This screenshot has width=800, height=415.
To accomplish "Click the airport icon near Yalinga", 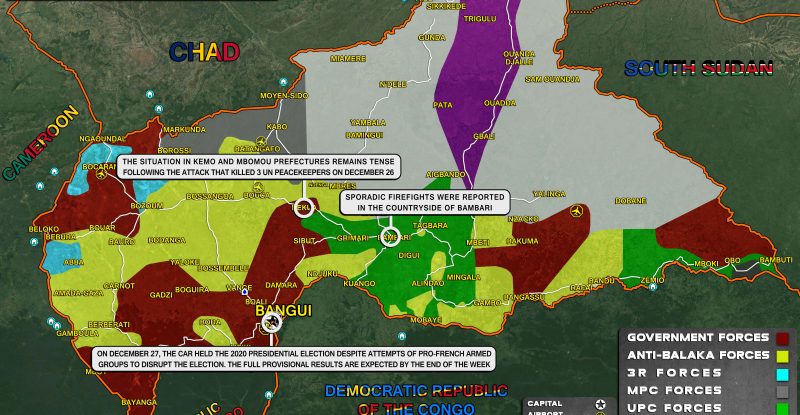I will tap(575, 211).
